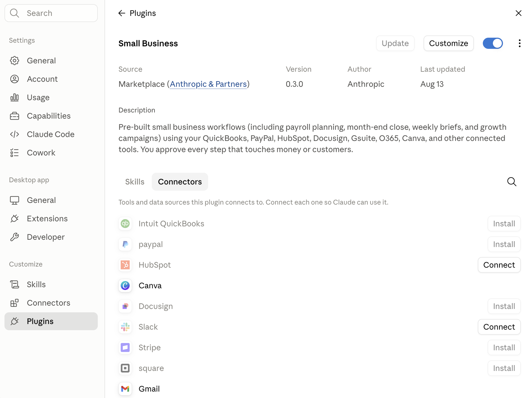This screenshot has height=398, width=532.
Task: Click the Canva connector name
Action: [150, 286]
